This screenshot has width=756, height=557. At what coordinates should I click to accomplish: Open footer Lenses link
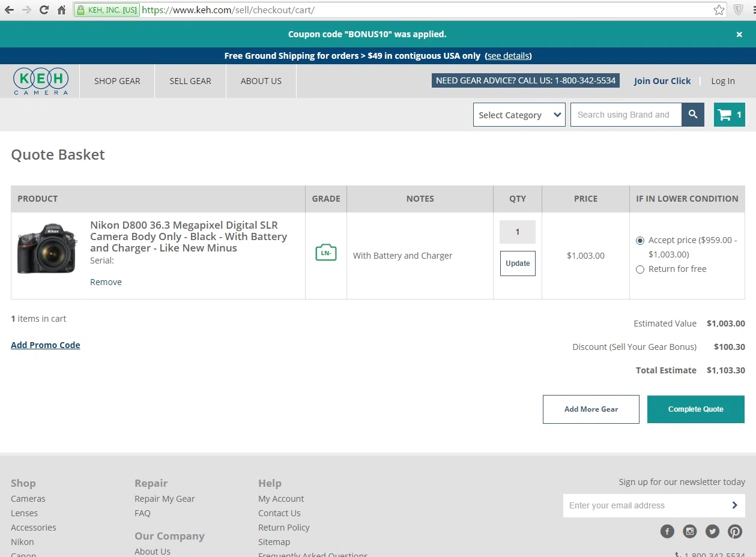(24, 513)
